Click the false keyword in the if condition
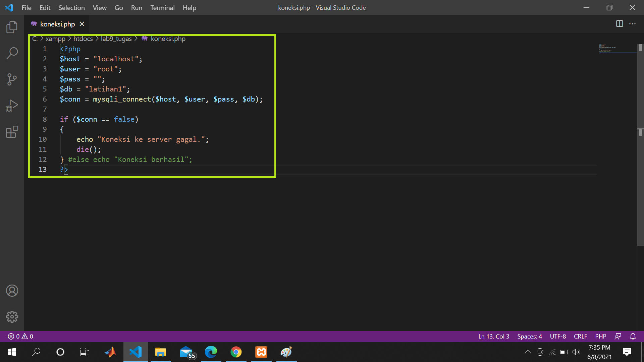This screenshot has height=362, width=644. [x=124, y=119]
